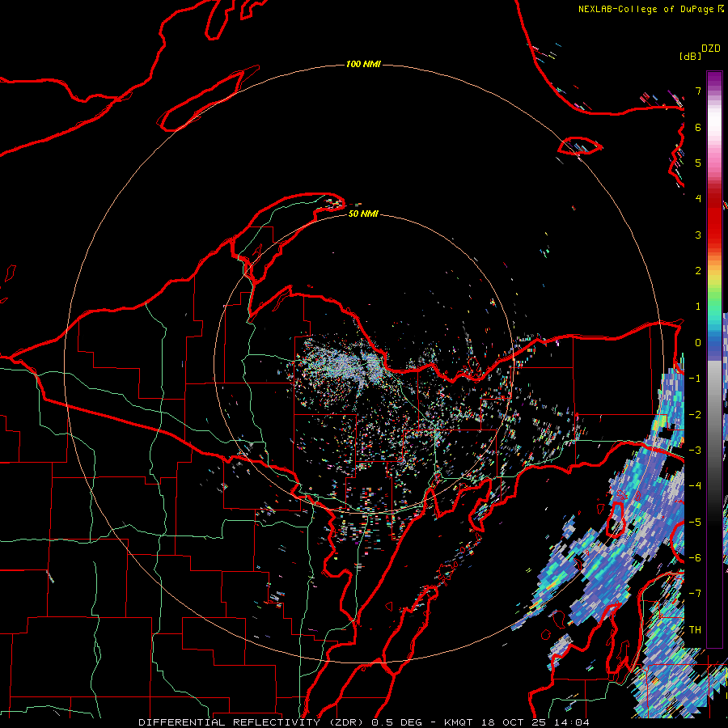This screenshot has width=728, height=728.
Task: Click the "-1" value on the color scale
Action: click(695, 379)
